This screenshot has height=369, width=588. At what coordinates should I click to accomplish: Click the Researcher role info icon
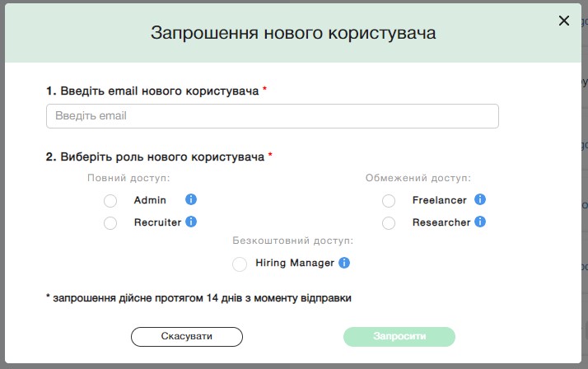pos(480,222)
